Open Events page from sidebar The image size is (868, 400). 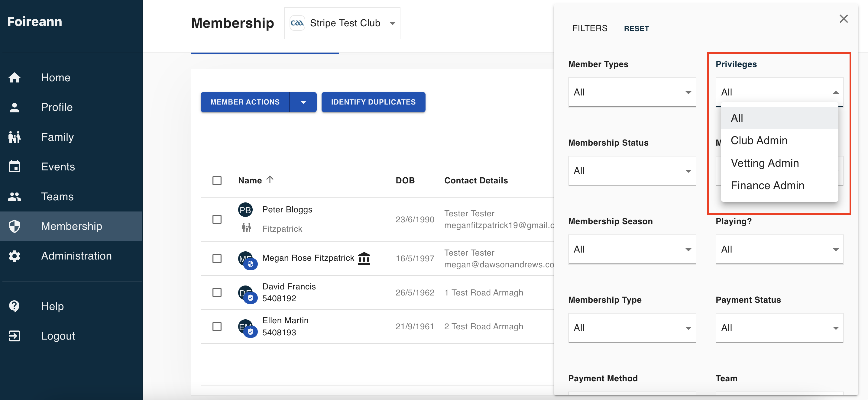71,167
